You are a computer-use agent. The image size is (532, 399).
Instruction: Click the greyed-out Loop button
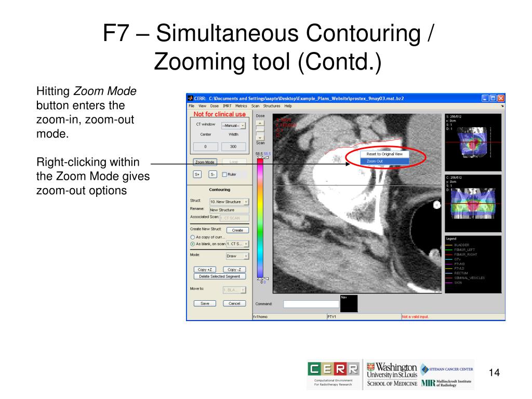[x=234, y=162]
